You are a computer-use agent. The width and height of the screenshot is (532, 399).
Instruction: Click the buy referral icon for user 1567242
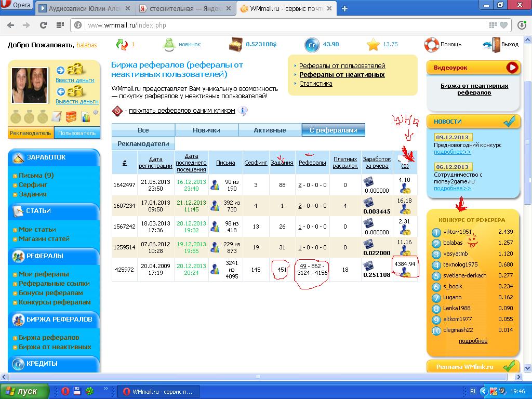(x=405, y=230)
